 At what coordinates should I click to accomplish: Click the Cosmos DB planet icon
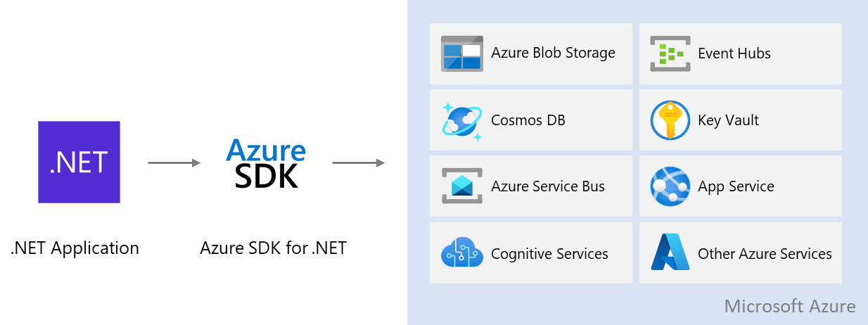(461, 120)
